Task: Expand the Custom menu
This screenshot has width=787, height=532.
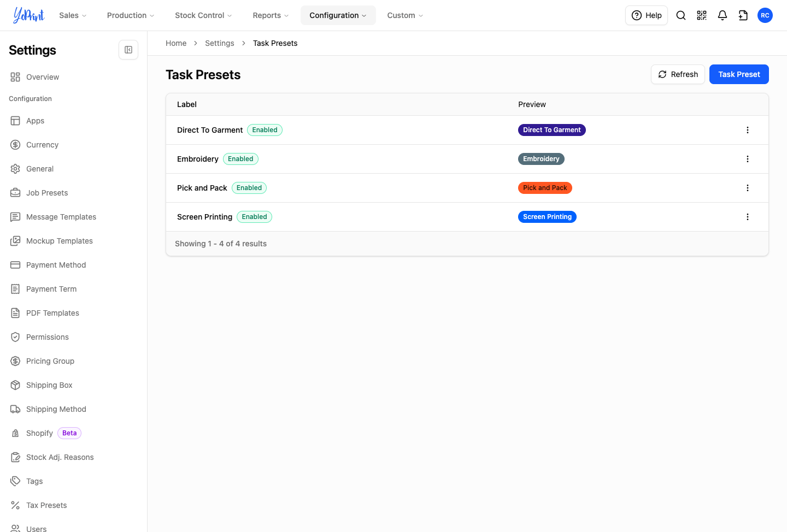Action: [x=405, y=15]
